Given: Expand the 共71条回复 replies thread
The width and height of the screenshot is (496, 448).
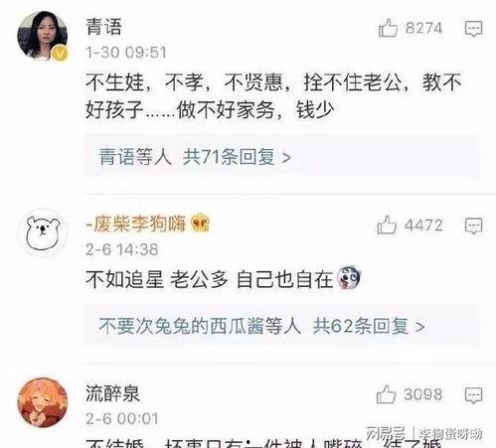Looking at the screenshot, I should pos(237,157).
